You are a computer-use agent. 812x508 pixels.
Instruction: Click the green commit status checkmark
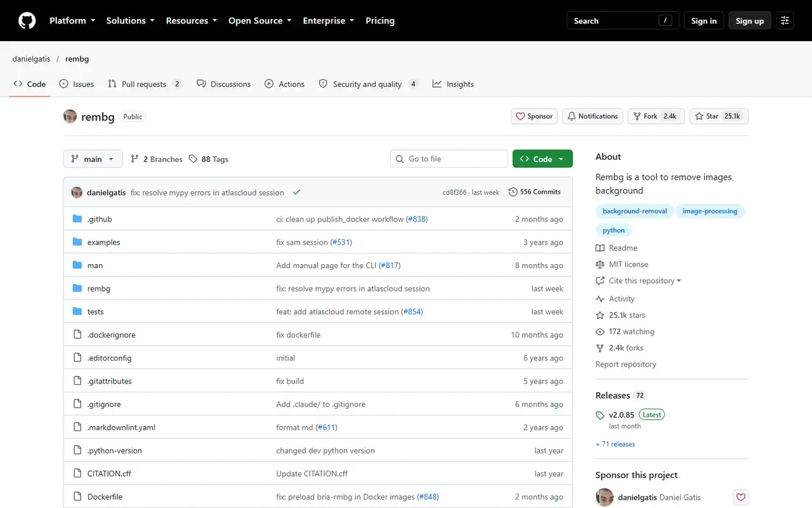(296, 192)
